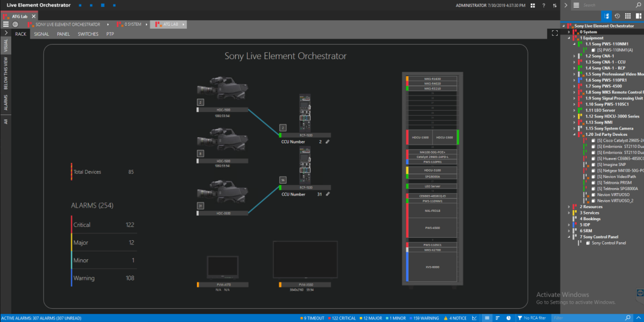Open the side panel list menu icon
This screenshot has height=322, width=644.
(576, 5)
